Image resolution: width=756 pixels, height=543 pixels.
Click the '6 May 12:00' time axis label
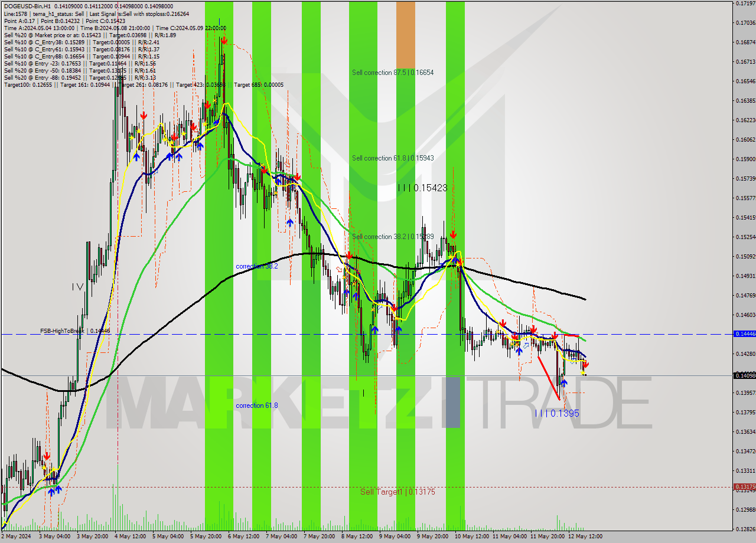[x=243, y=537]
